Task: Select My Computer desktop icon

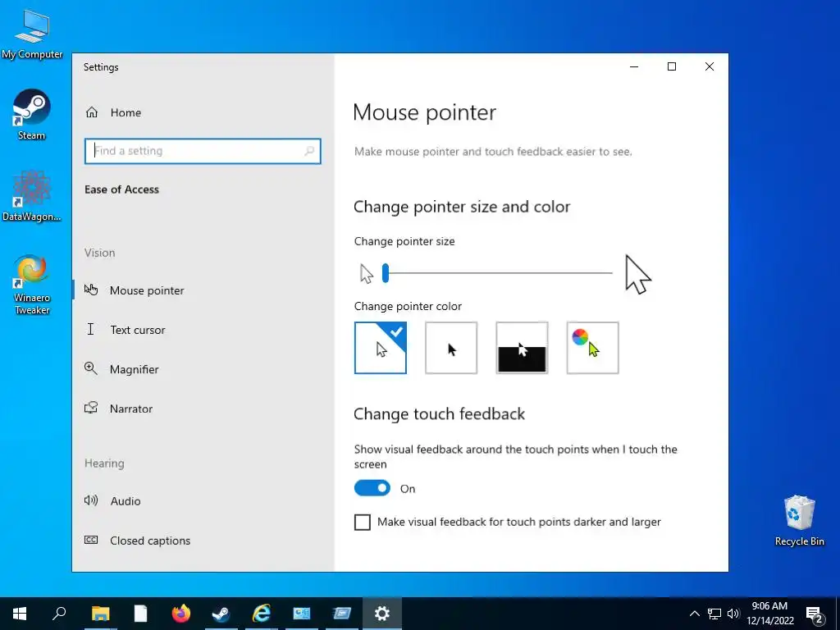Action: pyautogui.click(x=32, y=34)
